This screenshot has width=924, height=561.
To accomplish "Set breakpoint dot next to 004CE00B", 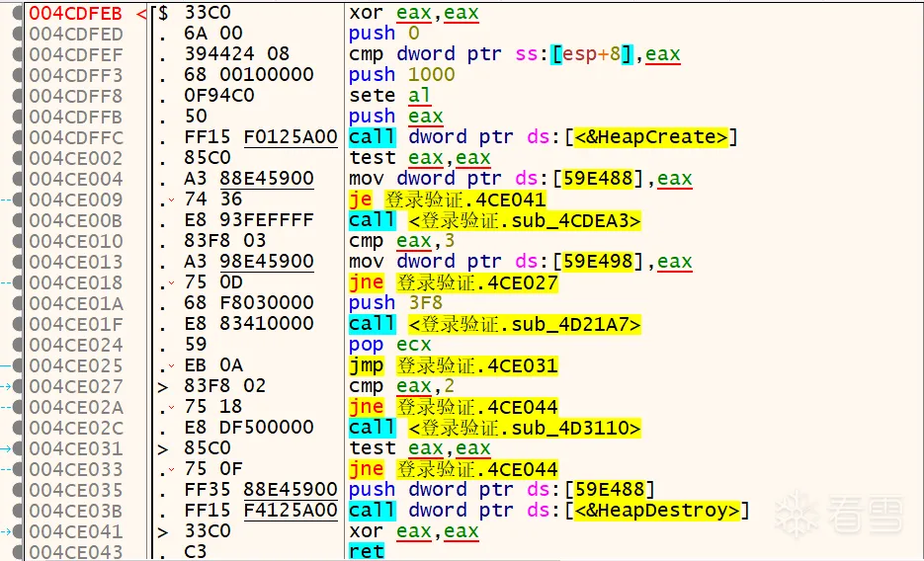I will pyautogui.click(x=17, y=220).
